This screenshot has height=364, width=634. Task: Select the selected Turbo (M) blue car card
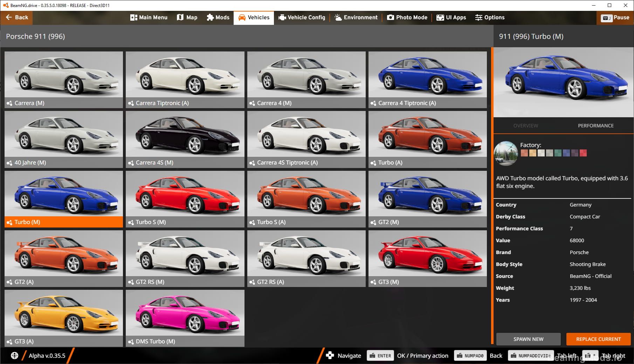(64, 199)
